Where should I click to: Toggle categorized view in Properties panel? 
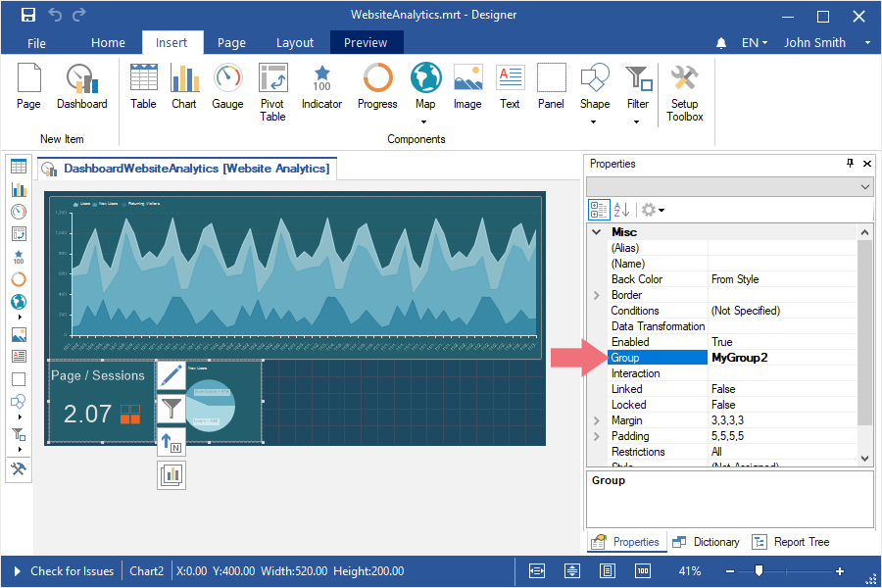click(598, 210)
